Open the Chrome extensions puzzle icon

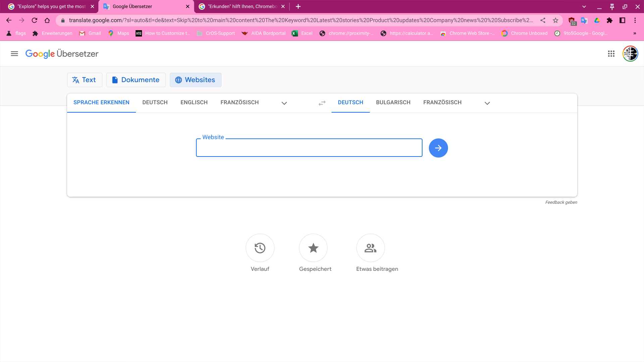tap(609, 20)
